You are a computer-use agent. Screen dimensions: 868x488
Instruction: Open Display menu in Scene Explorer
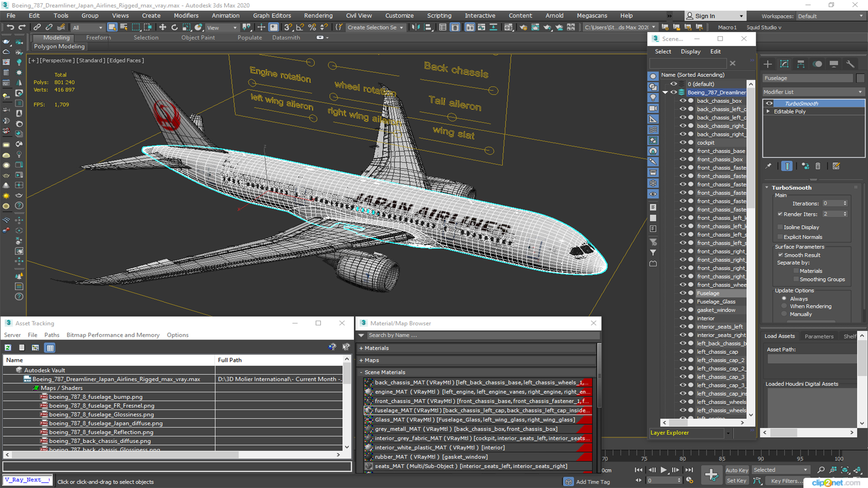pyautogui.click(x=691, y=52)
